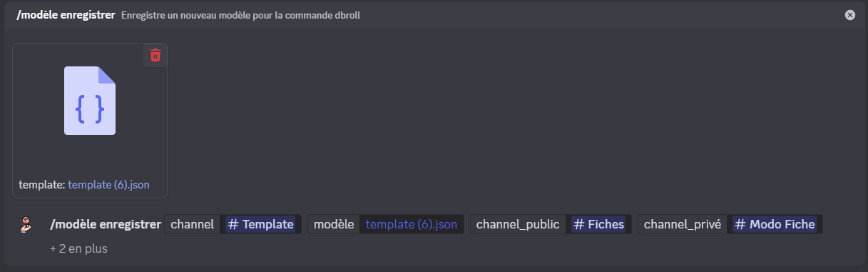This screenshot has height=272, width=868.
Task: Select the channel option label
Action: pyautogui.click(x=193, y=224)
